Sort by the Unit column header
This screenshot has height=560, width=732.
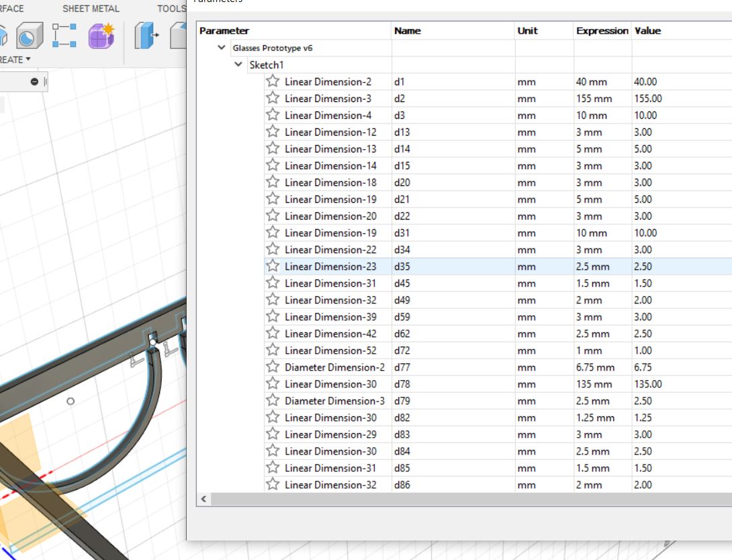coord(528,31)
